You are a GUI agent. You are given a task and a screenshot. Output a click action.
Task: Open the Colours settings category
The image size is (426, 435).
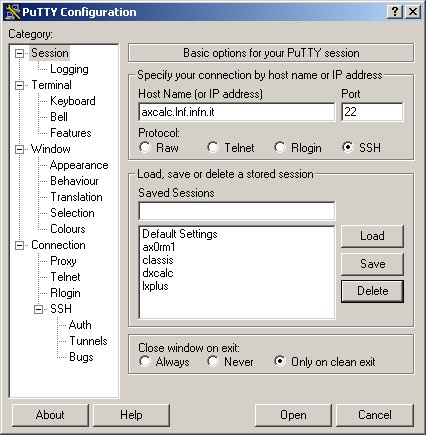(x=68, y=229)
